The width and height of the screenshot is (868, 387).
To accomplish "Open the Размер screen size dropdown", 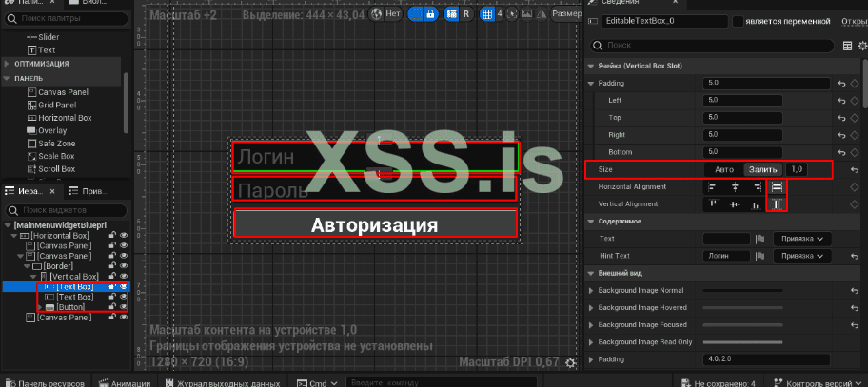I will click(565, 14).
